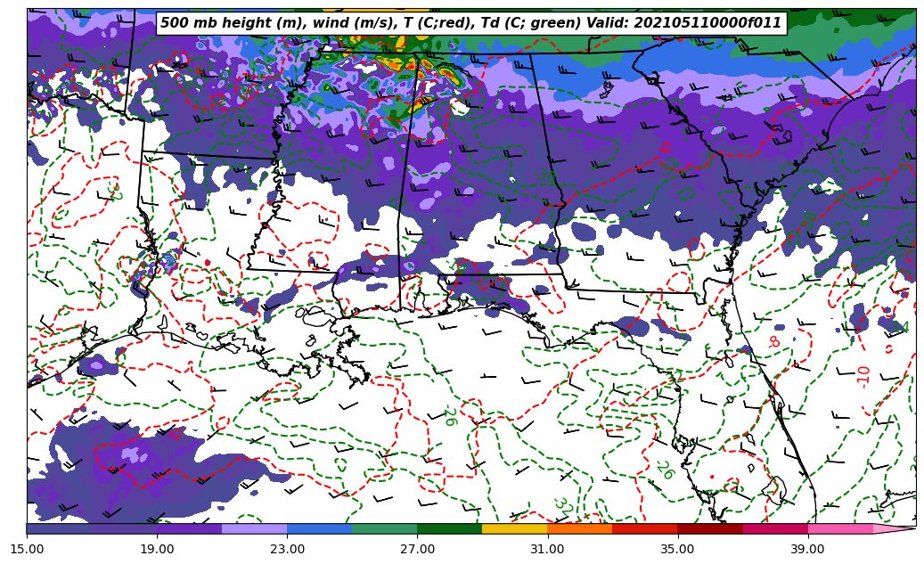924x564 pixels.
Task: Click the 35.00 colorbar tick label
Action: (x=677, y=549)
